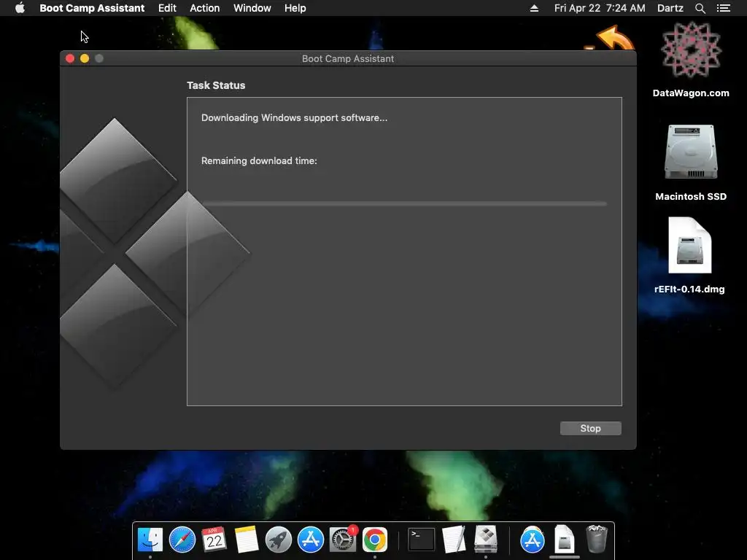Close the Boot Camp Assistant window

tap(70, 58)
